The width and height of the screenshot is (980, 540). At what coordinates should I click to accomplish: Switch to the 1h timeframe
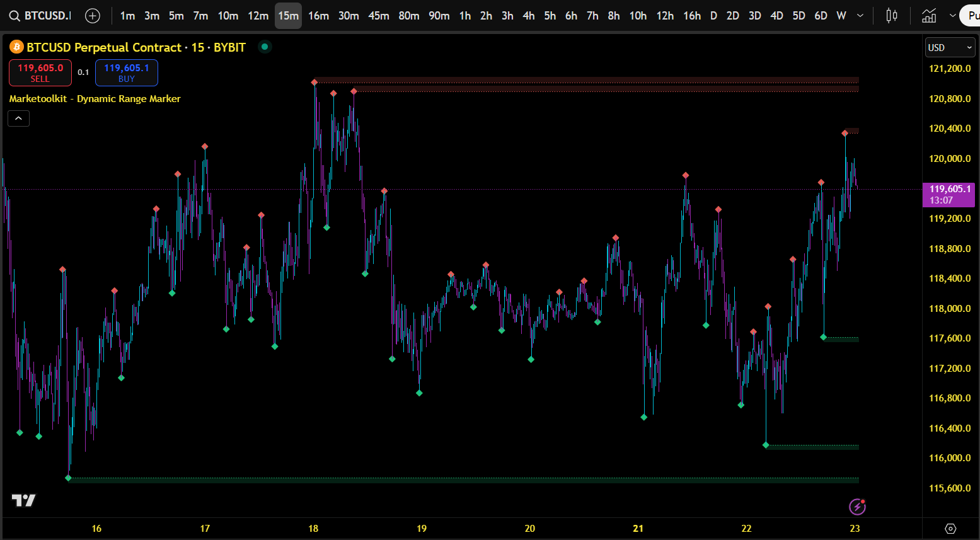465,16
